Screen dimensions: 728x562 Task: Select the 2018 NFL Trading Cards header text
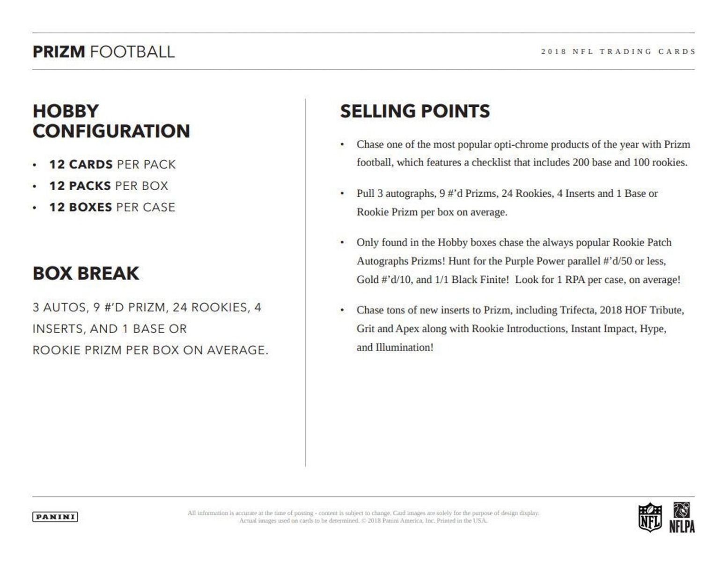[618, 52]
